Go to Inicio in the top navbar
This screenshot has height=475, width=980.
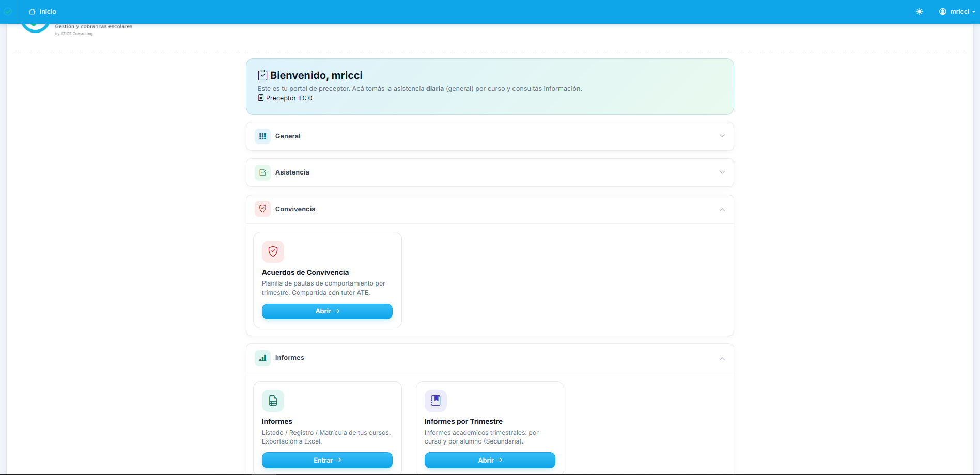coord(43,11)
